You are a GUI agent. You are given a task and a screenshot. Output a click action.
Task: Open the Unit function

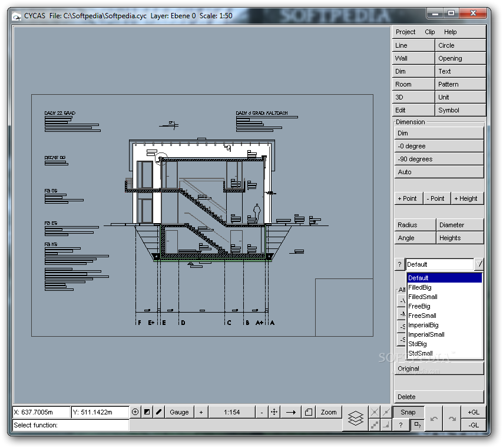[x=461, y=97]
